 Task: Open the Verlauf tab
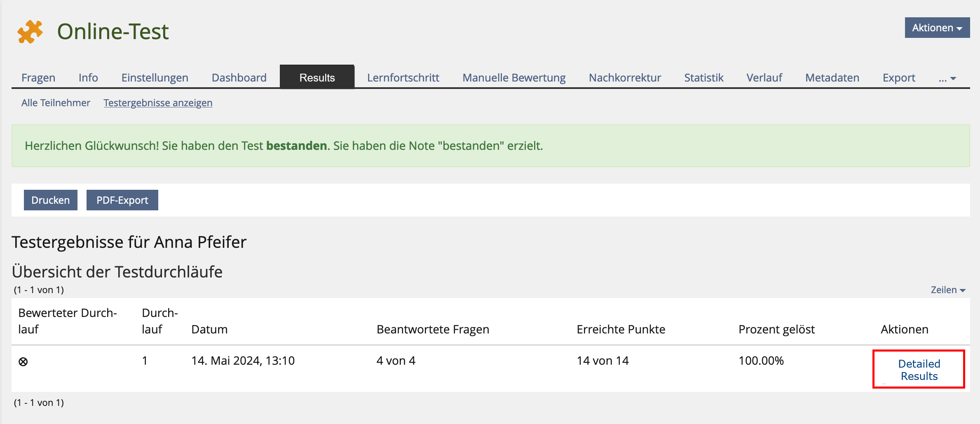click(764, 78)
